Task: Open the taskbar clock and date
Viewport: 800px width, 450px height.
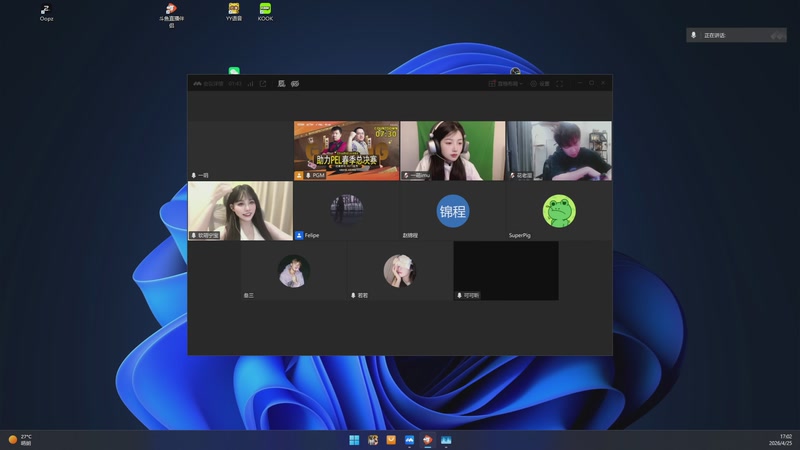Action: [x=781, y=440]
